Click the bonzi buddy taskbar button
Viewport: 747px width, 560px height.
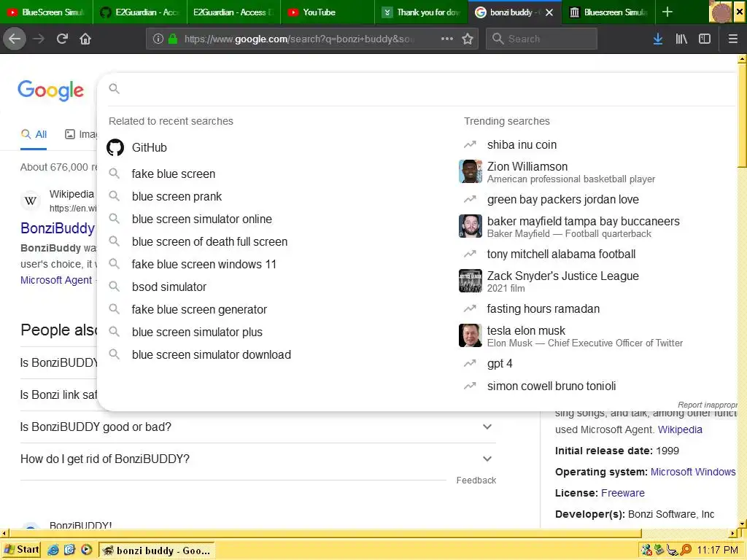[157, 550]
